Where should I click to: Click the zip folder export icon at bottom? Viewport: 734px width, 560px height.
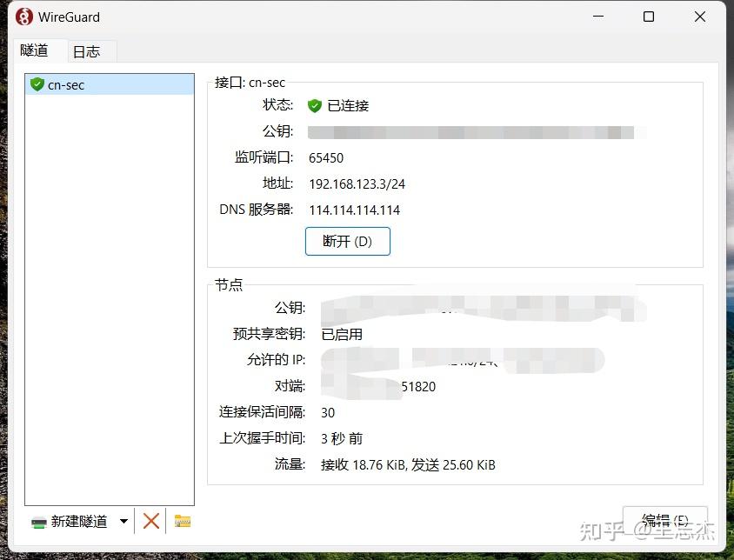[x=182, y=521]
